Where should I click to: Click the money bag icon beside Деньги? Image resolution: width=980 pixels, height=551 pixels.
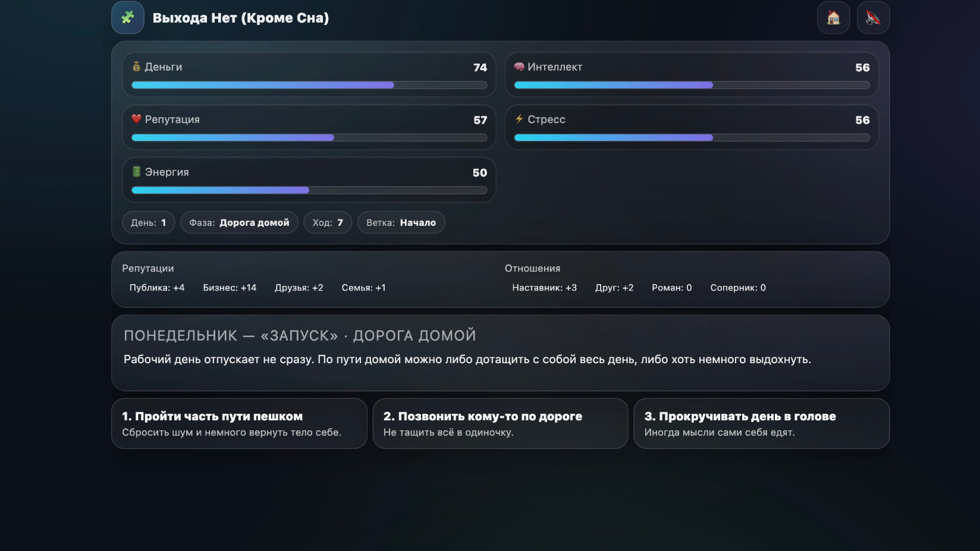pyautogui.click(x=136, y=67)
